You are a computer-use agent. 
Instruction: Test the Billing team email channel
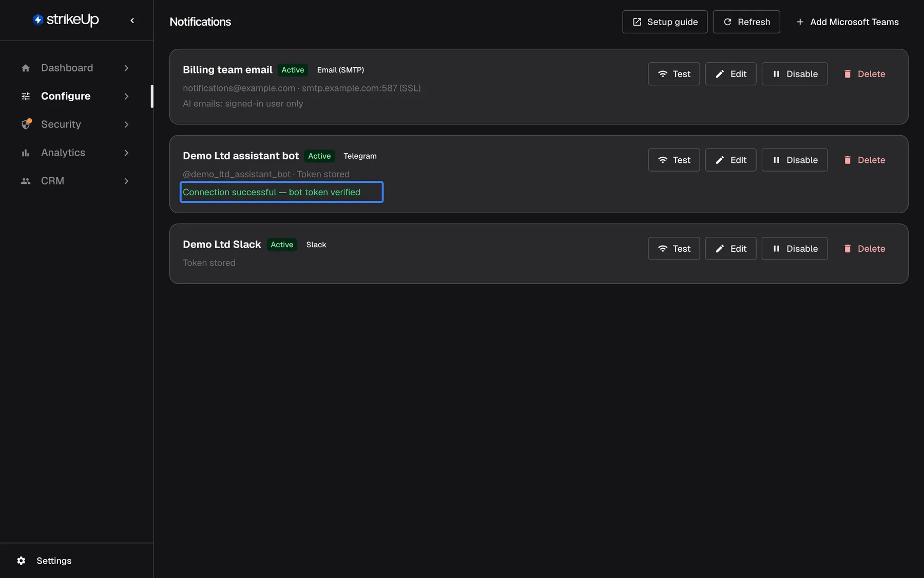click(x=674, y=74)
